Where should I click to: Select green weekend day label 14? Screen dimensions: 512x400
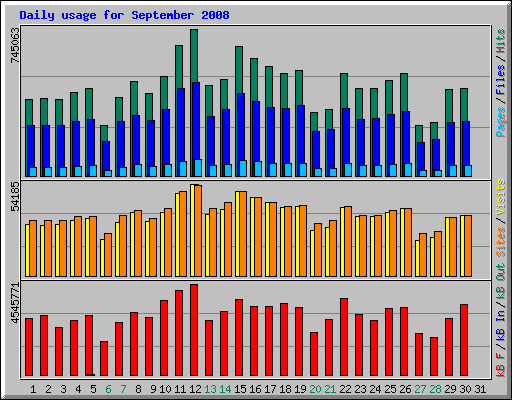[225, 389]
